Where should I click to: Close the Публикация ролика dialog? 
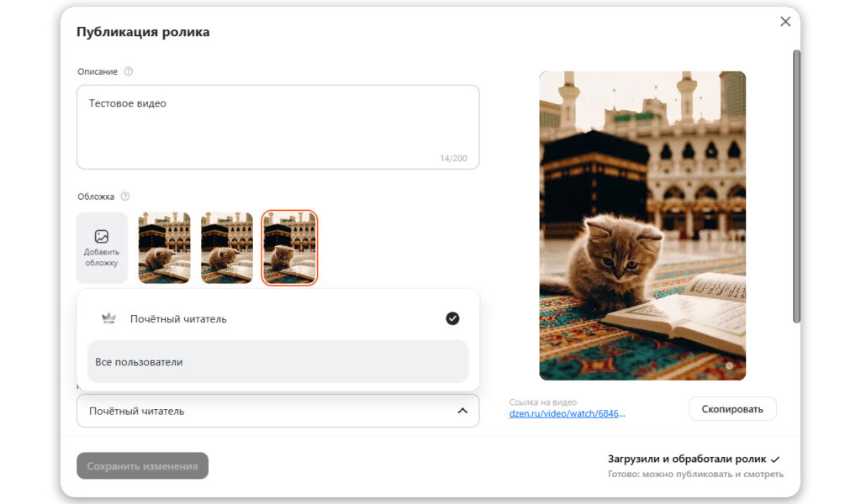pyautogui.click(x=785, y=21)
